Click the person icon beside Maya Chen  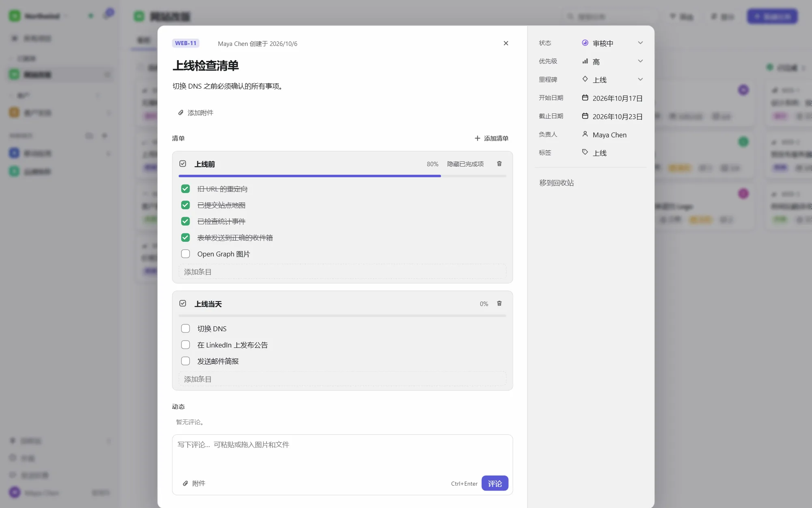585,134
